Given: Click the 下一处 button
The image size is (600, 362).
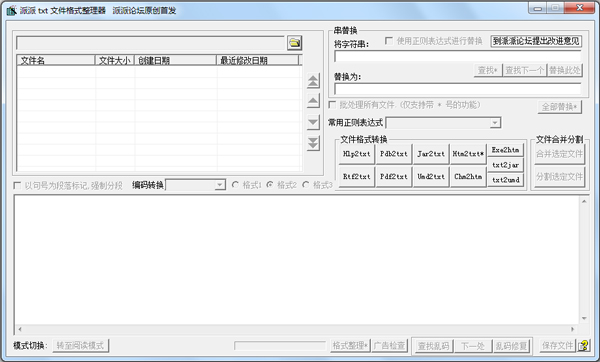Looking at the screenshot, I should tap(473, 346).
